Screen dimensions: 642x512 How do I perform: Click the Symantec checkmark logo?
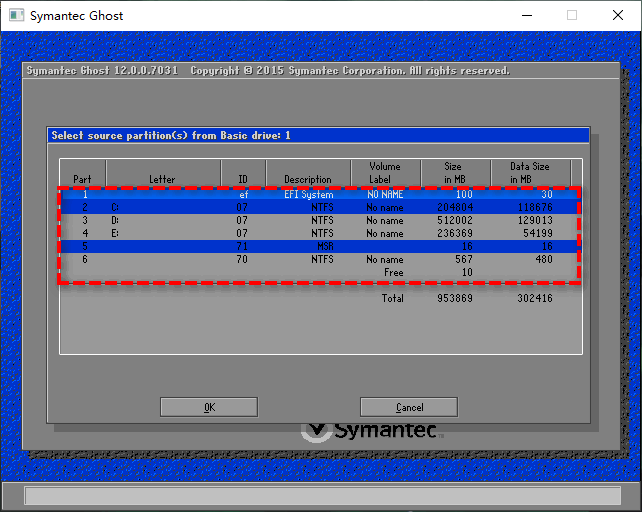pyautogui.click(x=316, y=432)
